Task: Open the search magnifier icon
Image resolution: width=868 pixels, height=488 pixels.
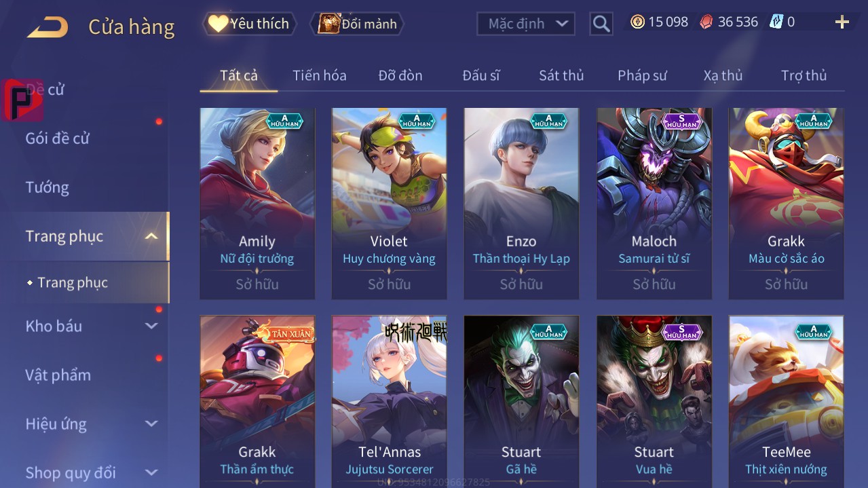Action: click(x=601, y=24)
